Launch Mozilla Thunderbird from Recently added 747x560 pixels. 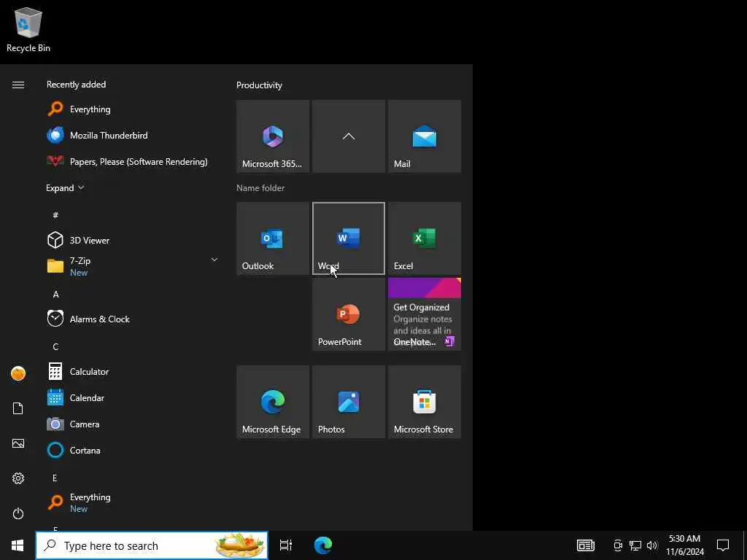[132, 135]
